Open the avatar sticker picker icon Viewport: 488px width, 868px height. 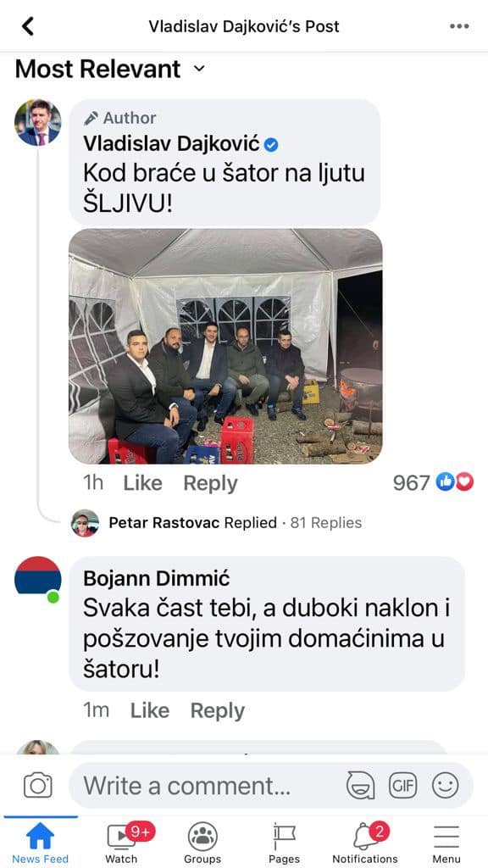tap(360, 786)
